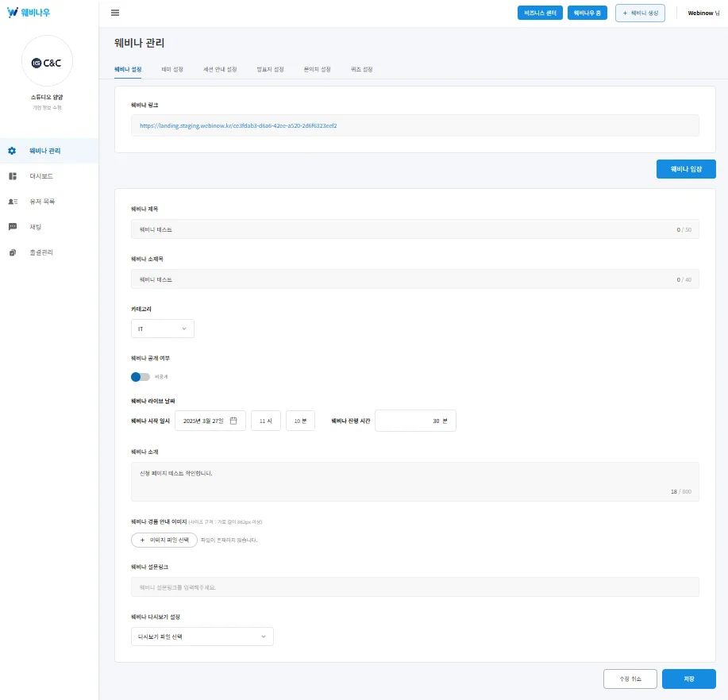Click the 대시보드 sidebar icon
728x700 pixels.
point(12,176)
